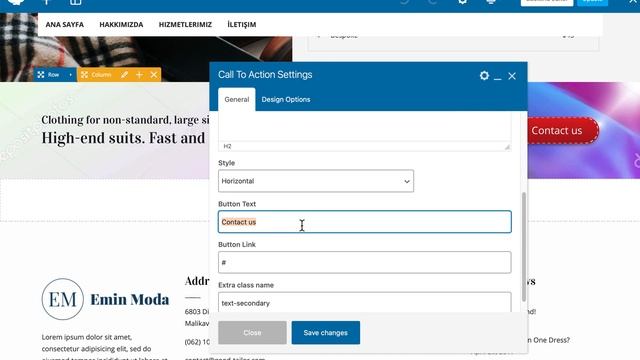Open the Style dropdown showing Horizontal

click(x=316, y=181)
